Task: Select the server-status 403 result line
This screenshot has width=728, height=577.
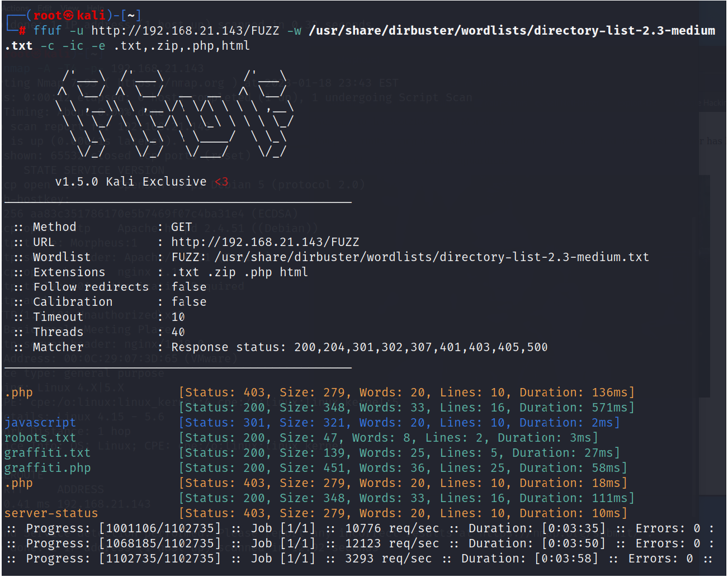Action: pyautogui.click(x=51, y=513)
